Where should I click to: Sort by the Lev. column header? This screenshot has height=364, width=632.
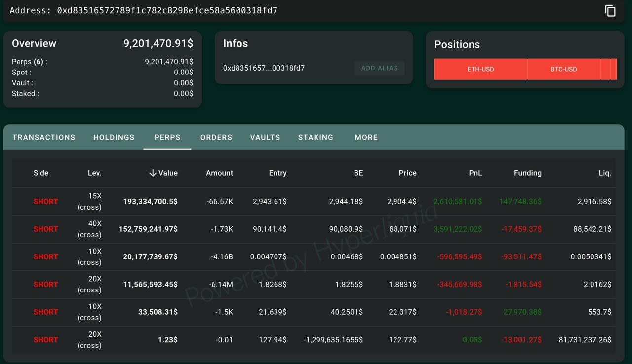point(94,173)
